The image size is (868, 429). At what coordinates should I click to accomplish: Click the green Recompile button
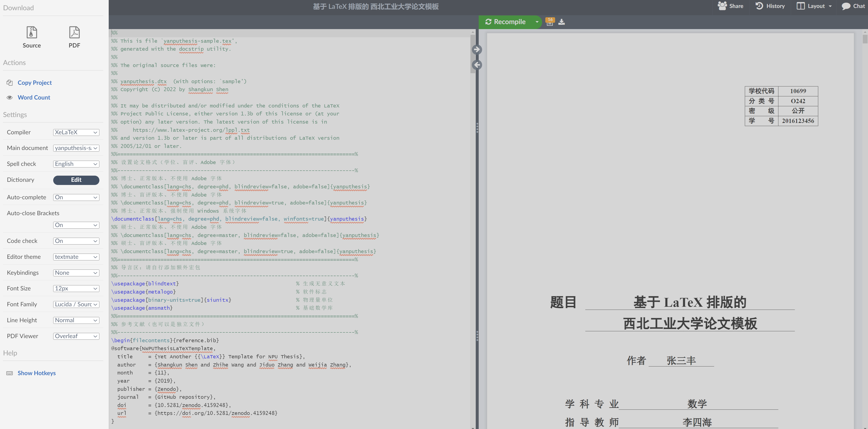pyautogui.click(x=506, y=22)
